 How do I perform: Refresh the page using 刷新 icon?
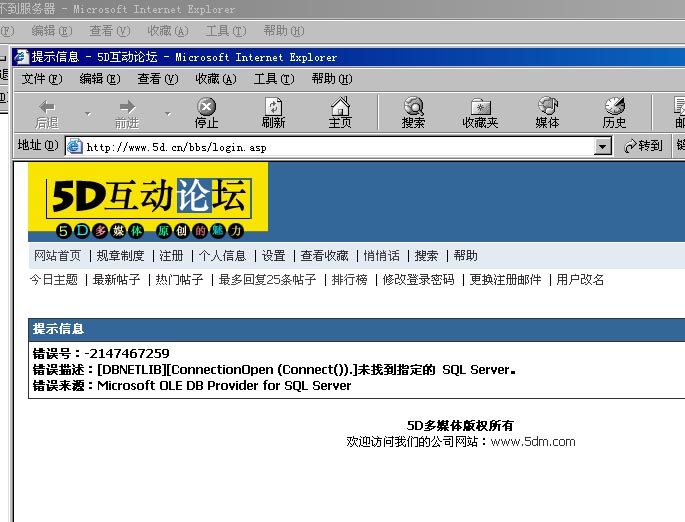coord(273,113)
